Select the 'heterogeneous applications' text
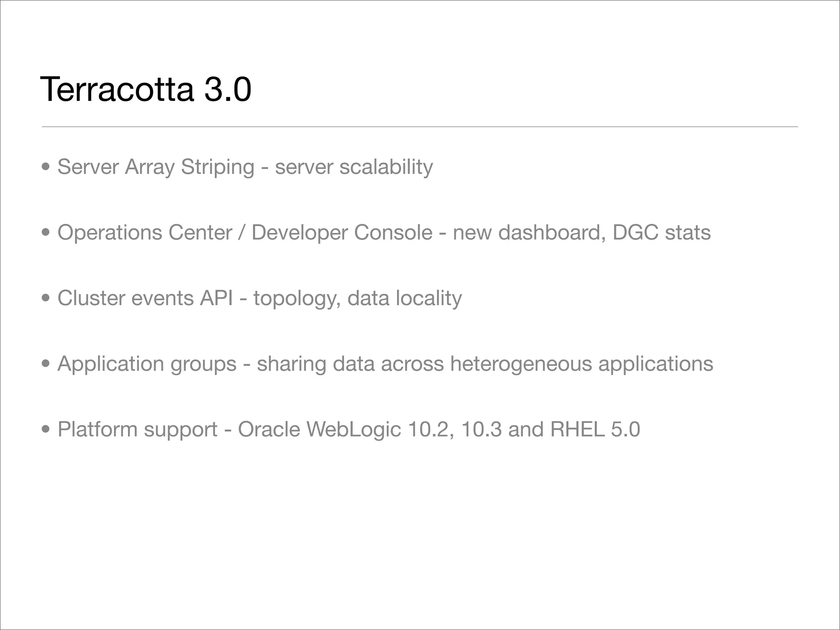Screen dimensions: 840x630 tap(582, 364)
